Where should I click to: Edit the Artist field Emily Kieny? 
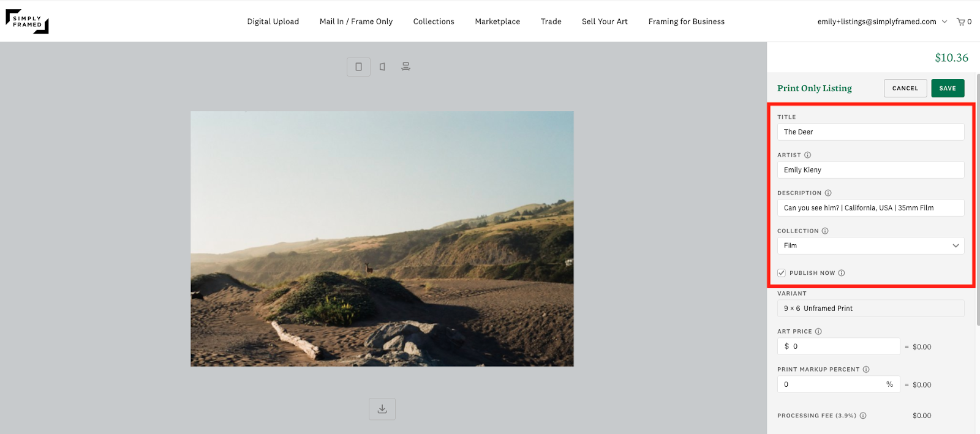click(870, 170)
